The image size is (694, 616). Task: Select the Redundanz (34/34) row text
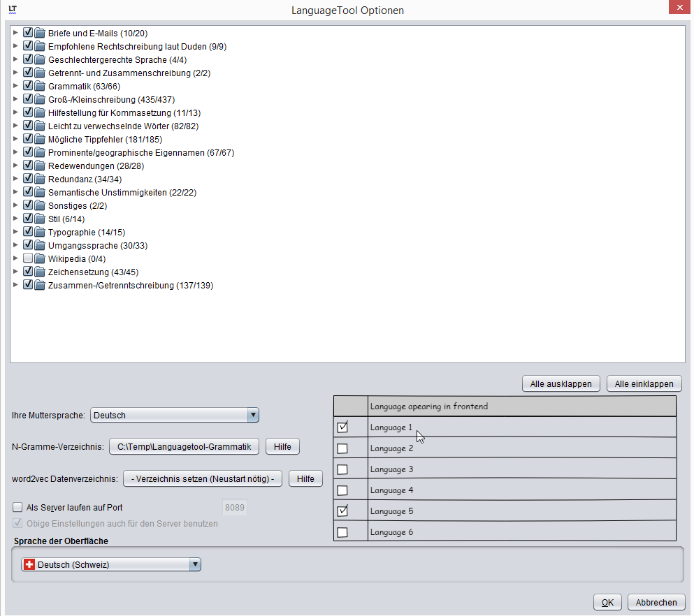85,179
